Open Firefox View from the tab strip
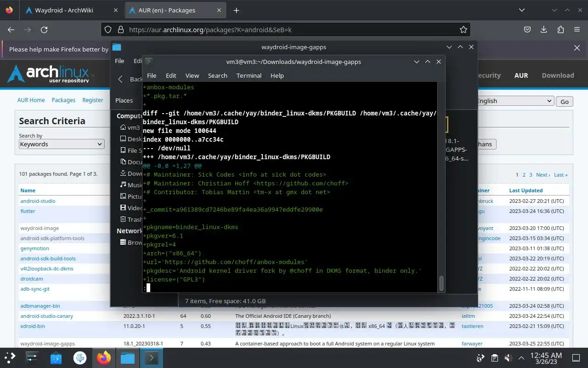 pos(9,10)
